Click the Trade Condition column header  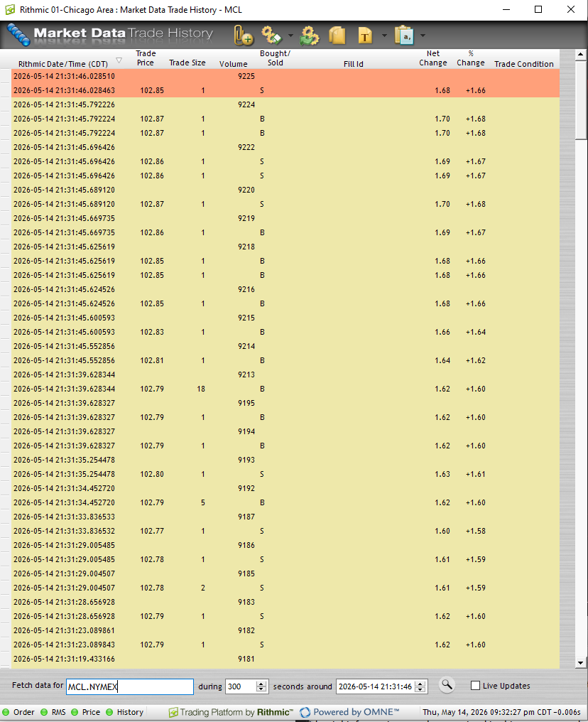tap(524, 64)
